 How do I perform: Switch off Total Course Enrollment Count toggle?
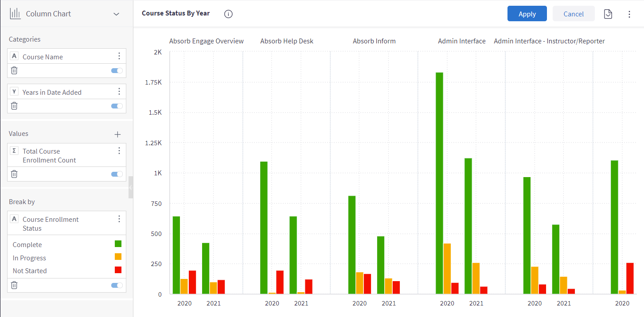[117, 174]
